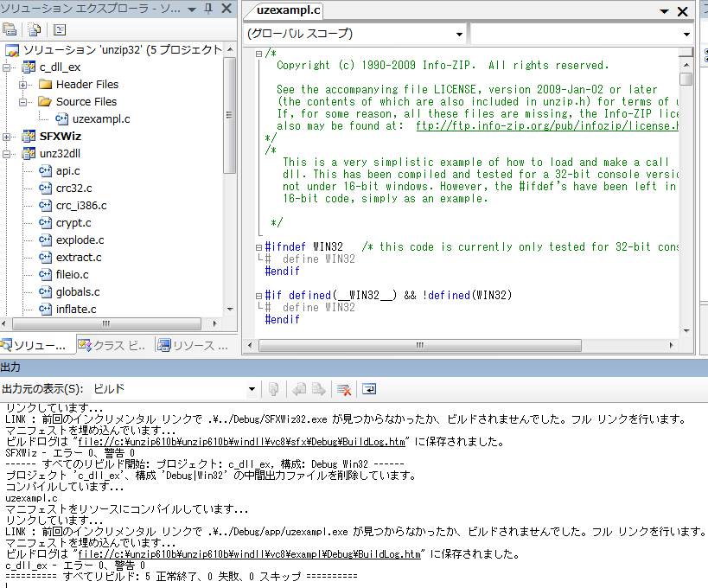The height and width of the screenshot is (588, 708).
Task: Expand the SFXWiz project node
Action: click(x=6, y=137)
